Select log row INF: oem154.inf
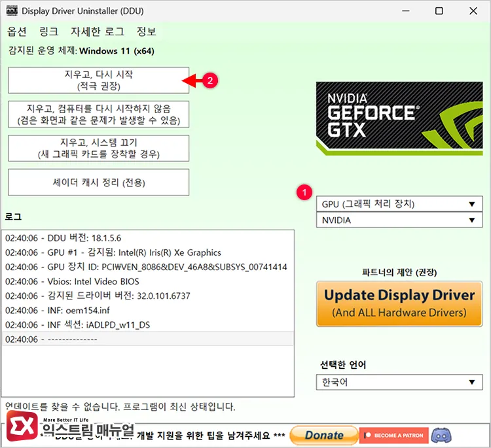This screenshot has height=448, width=491. (x=147, y=311)
